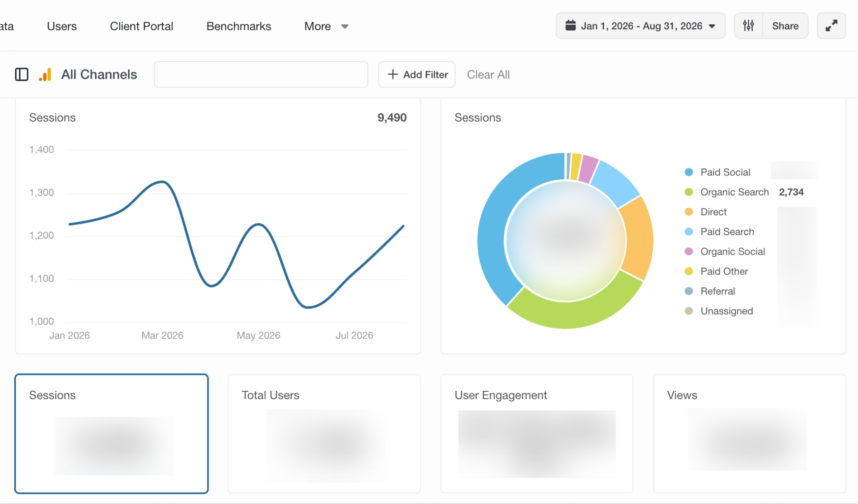Focus the filter search input field
Screen dimensions: 858x504
click(261, 75)
